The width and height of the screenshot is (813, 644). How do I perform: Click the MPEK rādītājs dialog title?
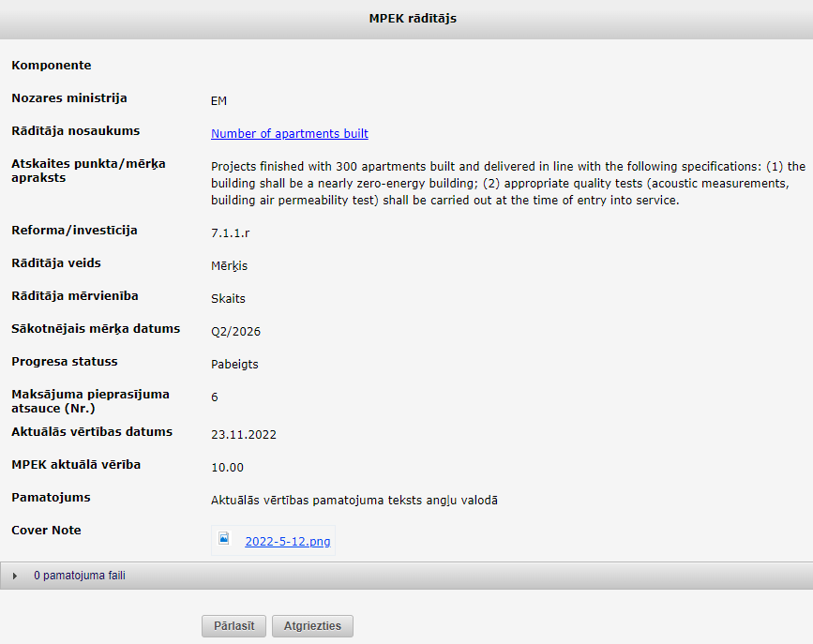pyautogui.click(x=413, y=19)
